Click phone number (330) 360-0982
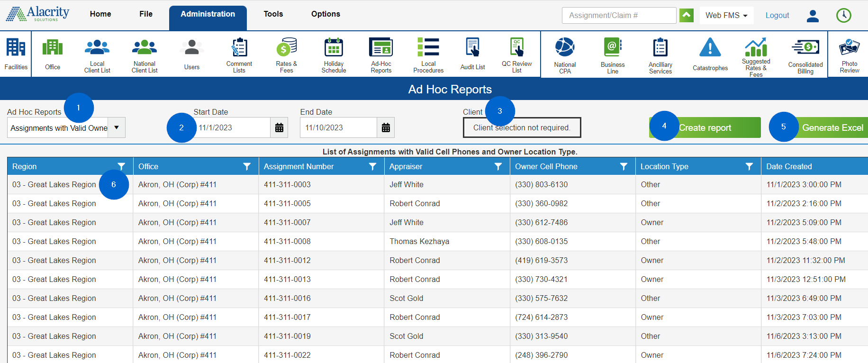 click(542, 203)
